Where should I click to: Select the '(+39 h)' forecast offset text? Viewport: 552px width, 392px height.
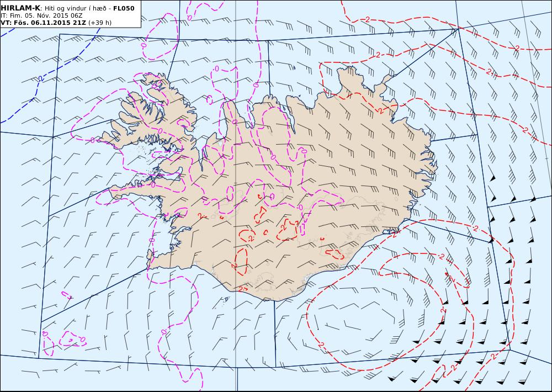click(100, 23)
